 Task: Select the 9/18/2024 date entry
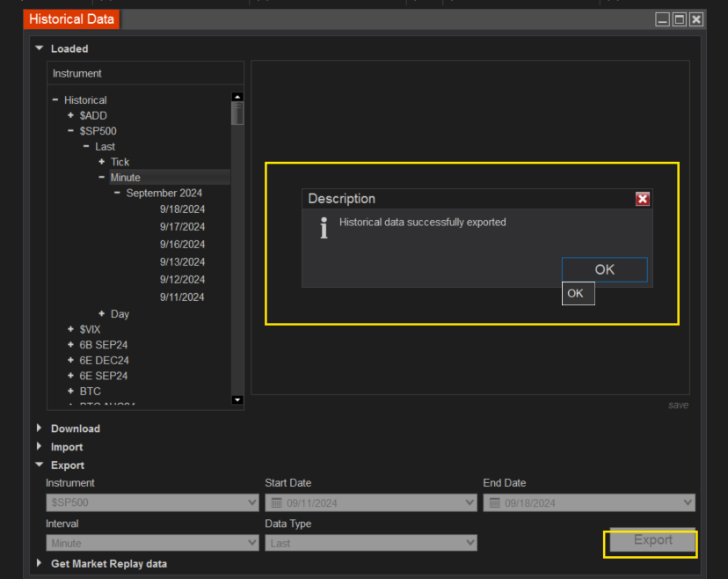click(x=182, y=209)
